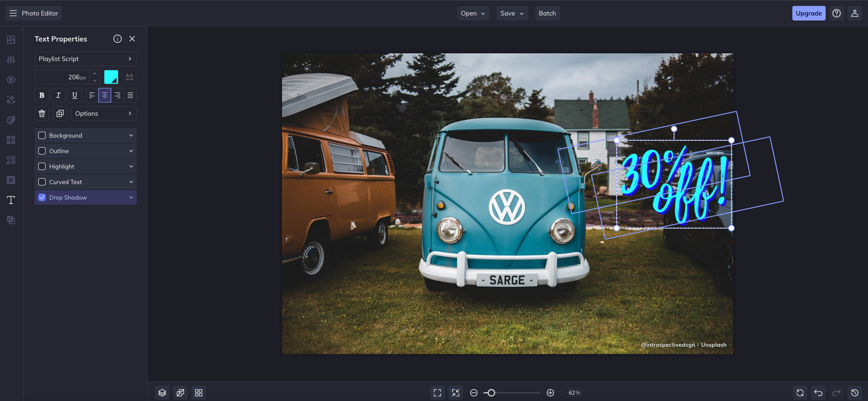Open the Open menu
The image size is (868, 401).
(473, 13)
